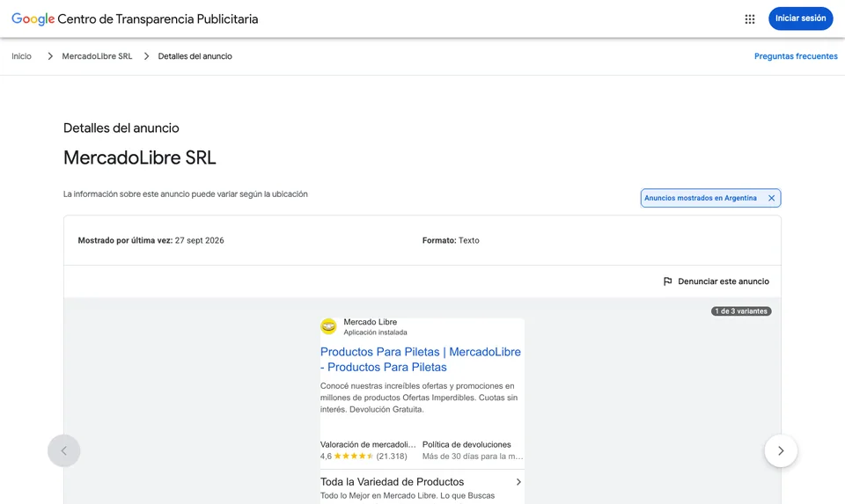845x504 pixels.
Task: Click Denunciar este anuncio
Action: tap(724, 281)
